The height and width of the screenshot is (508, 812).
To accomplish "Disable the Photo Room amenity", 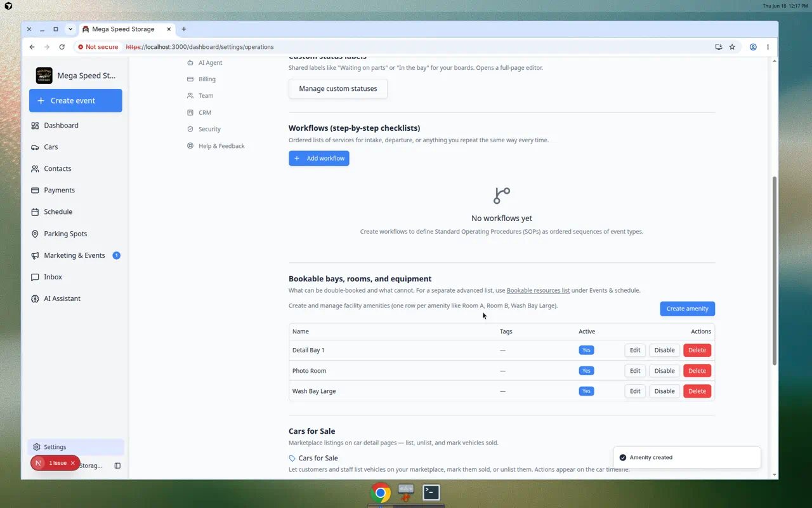I will [x=664, y=371].
